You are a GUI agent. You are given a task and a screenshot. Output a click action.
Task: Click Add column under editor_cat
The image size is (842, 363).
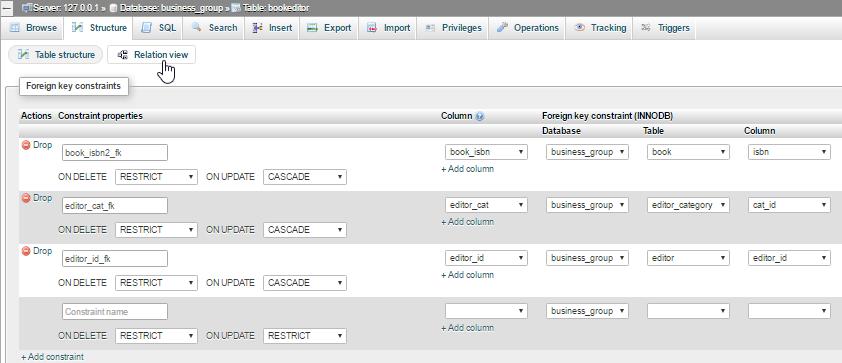[468, 222]
